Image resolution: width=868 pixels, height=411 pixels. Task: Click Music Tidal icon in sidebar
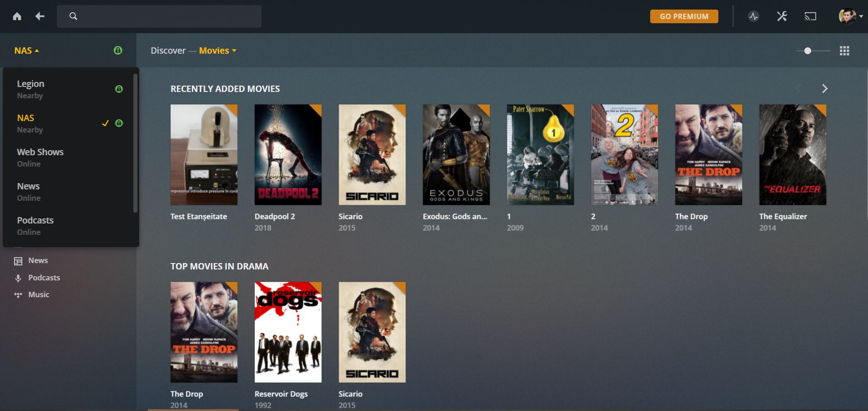18,295
